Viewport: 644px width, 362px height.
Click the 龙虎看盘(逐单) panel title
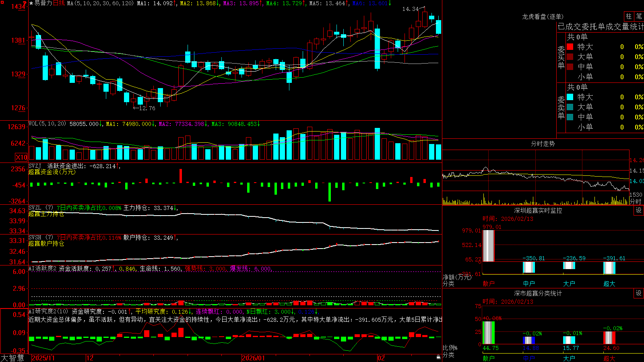[x=543, y=16]
